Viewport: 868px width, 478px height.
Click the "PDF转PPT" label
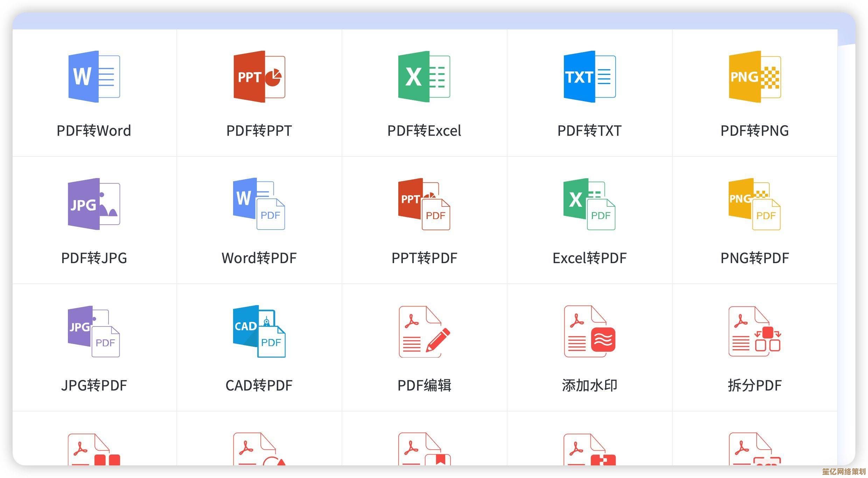pyautogui.click(x=259, y=131)
